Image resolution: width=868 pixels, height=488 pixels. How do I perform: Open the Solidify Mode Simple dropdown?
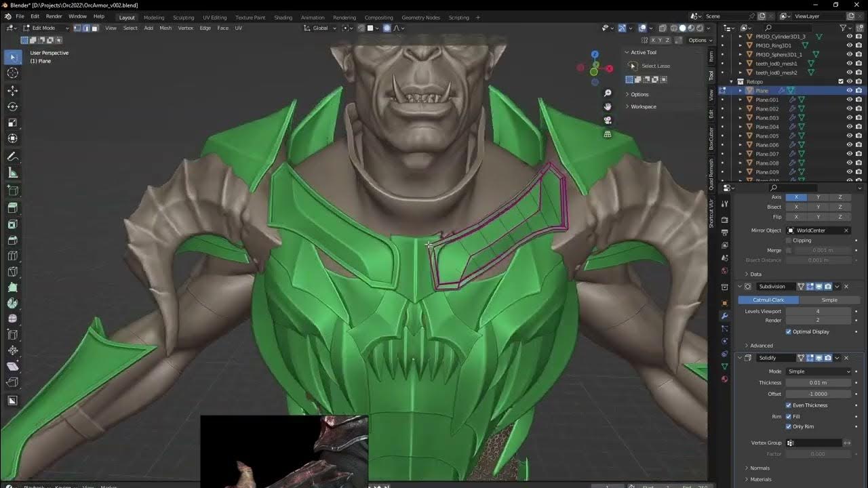818,371
